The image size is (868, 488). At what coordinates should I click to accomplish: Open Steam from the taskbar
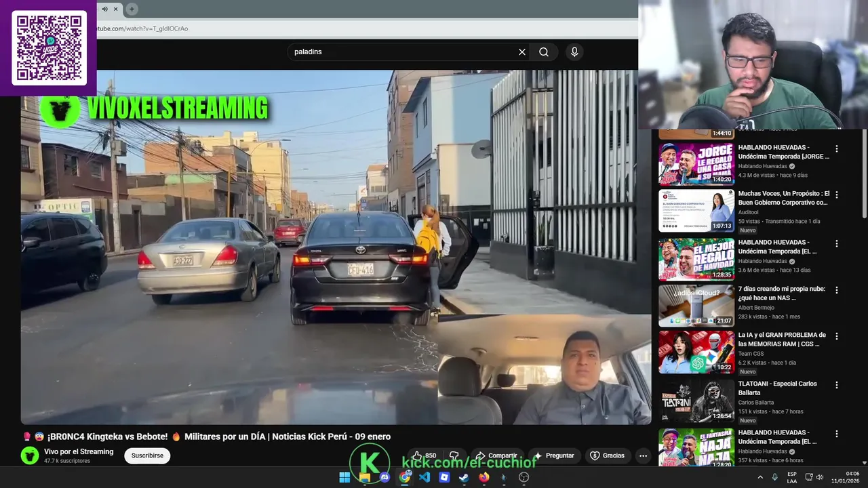point(464,477)
